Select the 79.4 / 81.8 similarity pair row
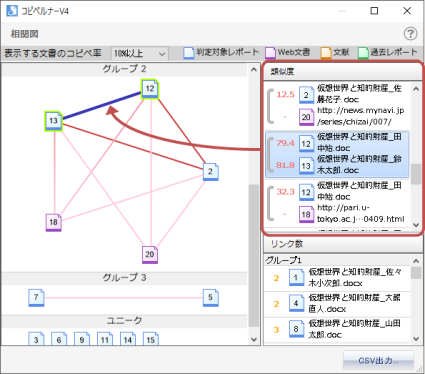The height and width of the screenshot is (374, 425). [337, 154]
